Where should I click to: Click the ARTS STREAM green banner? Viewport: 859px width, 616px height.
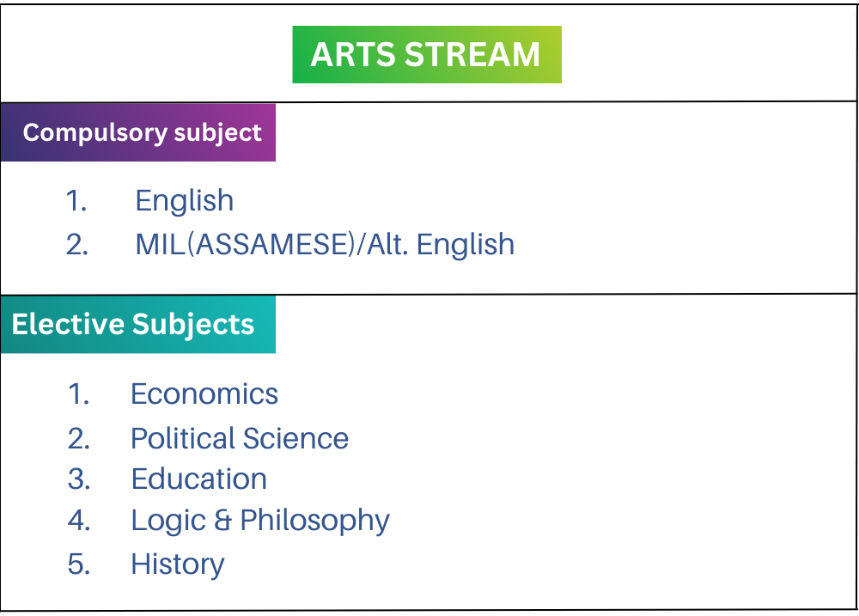pyautogui.click(x=426, y=55)
